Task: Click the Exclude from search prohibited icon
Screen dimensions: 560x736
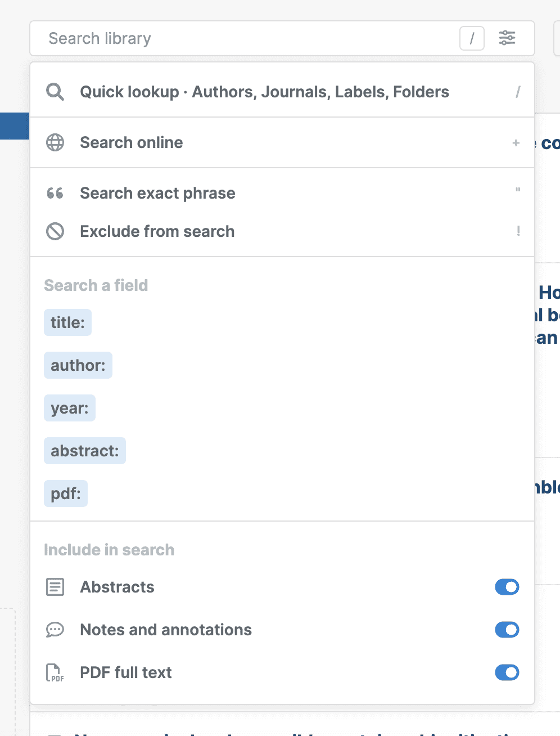Action: click(x=55, y=231)
